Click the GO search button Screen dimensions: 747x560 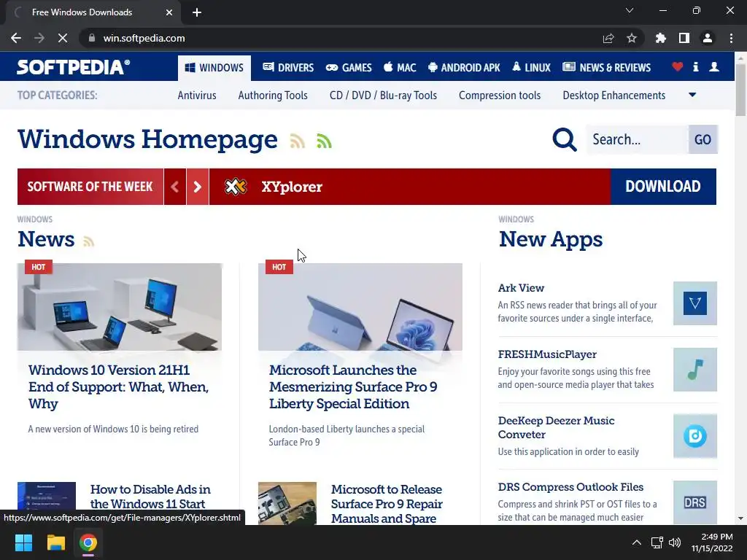tap(703, 139)
